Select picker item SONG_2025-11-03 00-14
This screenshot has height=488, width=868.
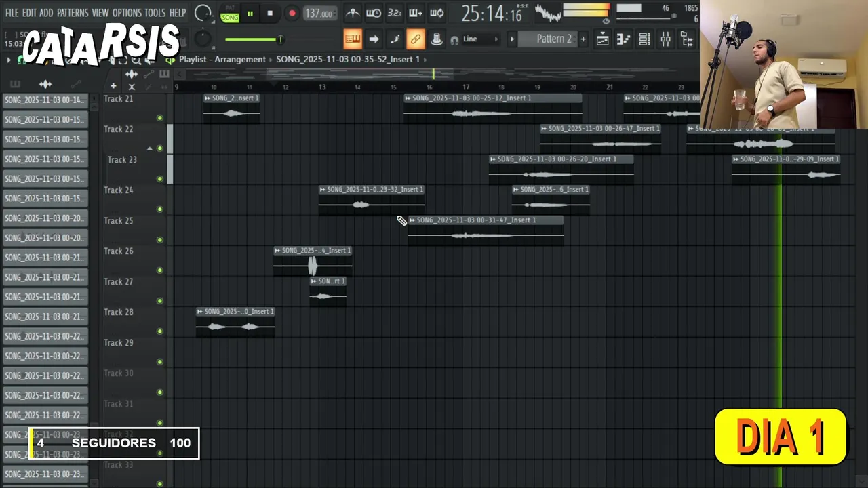point(45,100)
